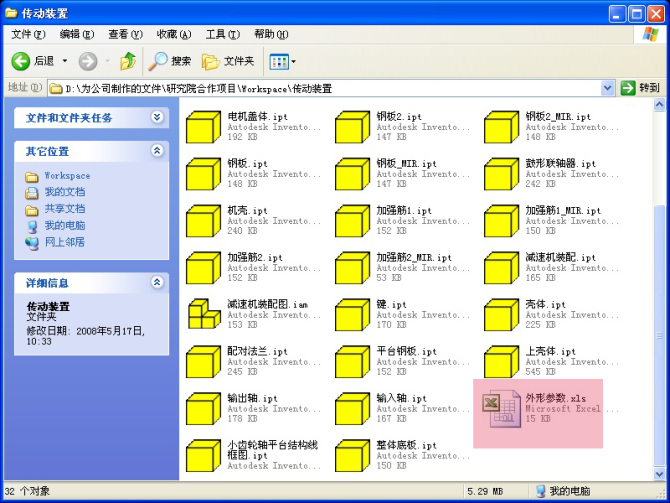
Task: Click the 减速机装配图.iam file name text
Action: click(x=267, y=304)
